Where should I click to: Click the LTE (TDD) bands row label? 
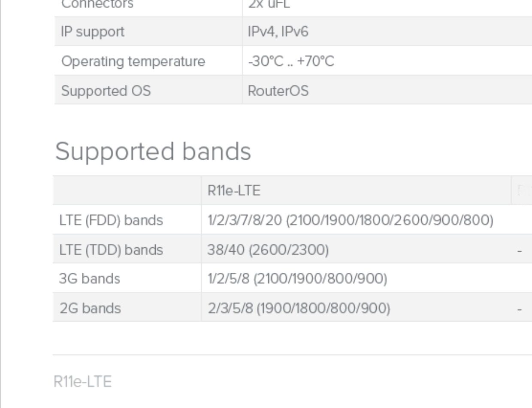pos(111,250)
